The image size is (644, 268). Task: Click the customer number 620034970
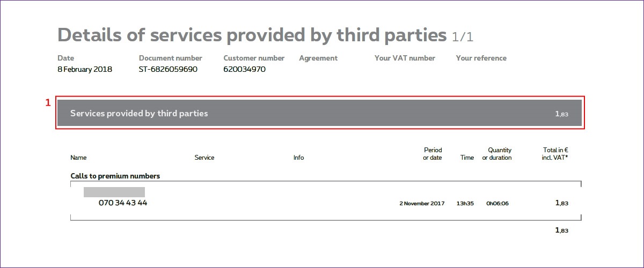tap(244, 69)
